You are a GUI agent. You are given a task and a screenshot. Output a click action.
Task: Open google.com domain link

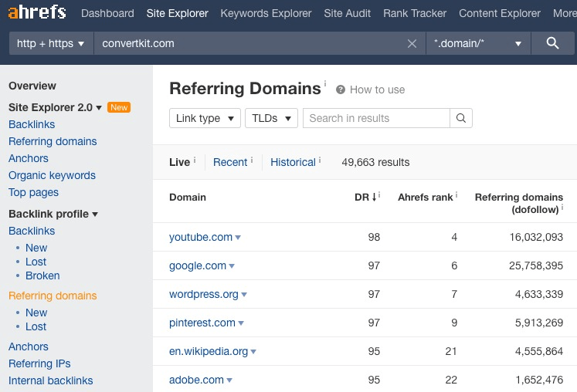click(198, 265)
